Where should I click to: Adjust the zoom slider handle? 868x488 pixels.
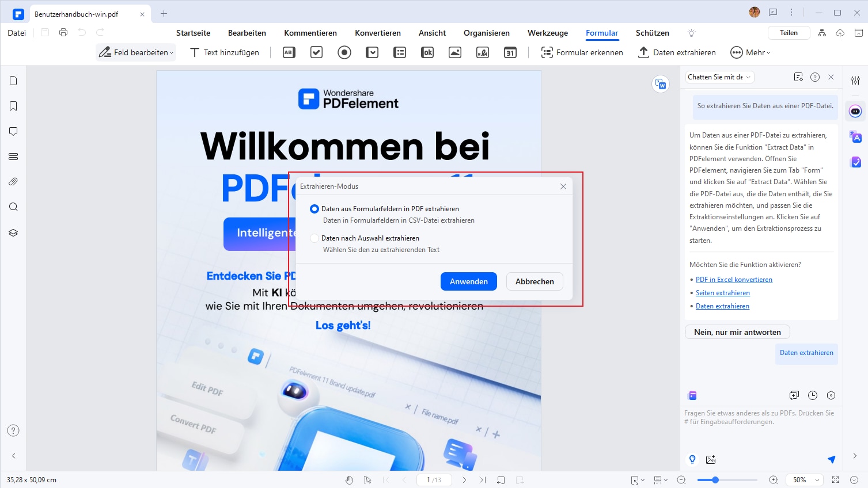click(x=715, y=480)
